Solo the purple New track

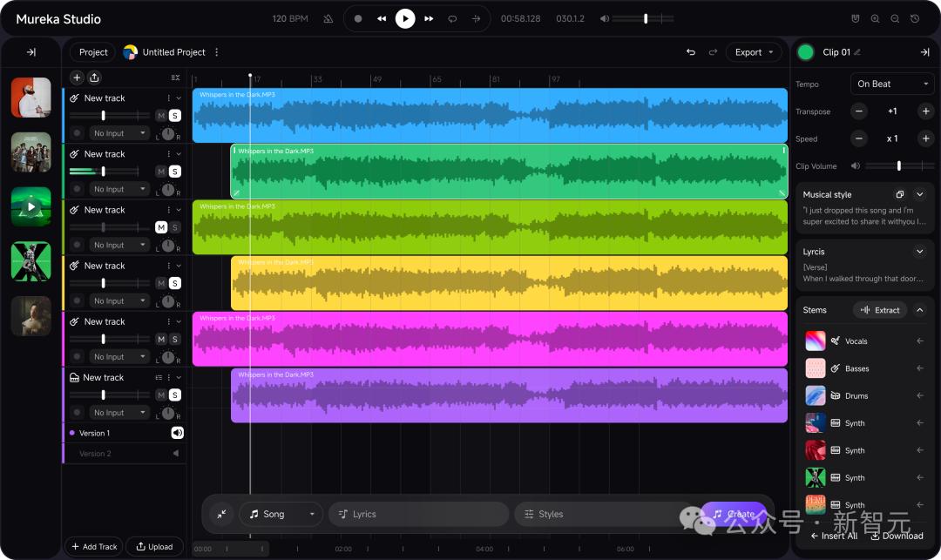click(174, 395)
